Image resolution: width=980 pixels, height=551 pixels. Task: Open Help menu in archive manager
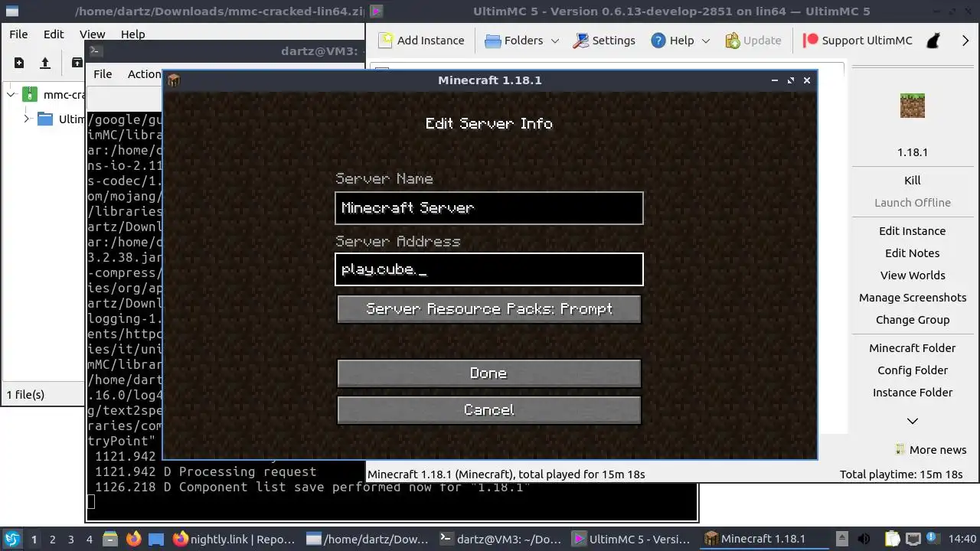(x=132, y=34)
